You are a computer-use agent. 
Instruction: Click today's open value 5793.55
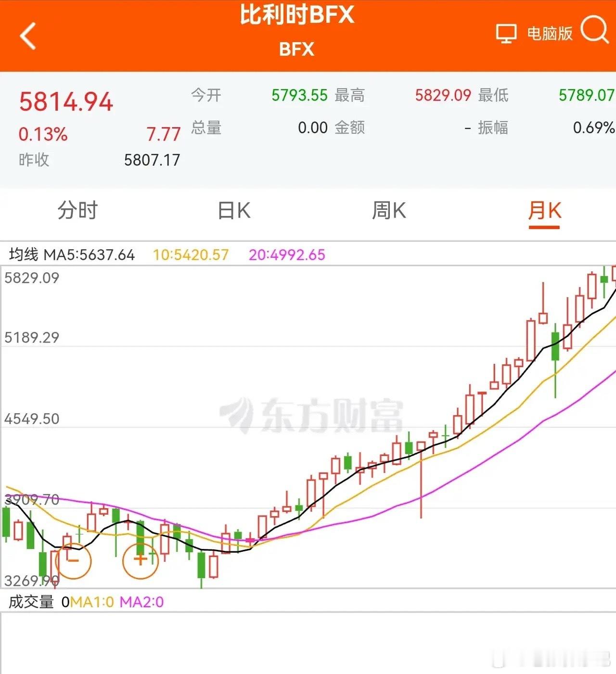tap(299, 95)
